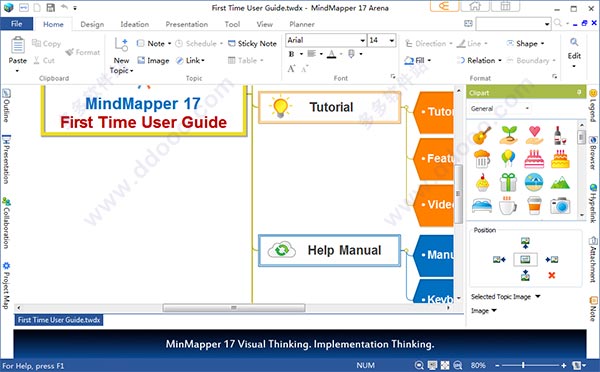
Task: Open the Link option
Action: click(191, 60)
